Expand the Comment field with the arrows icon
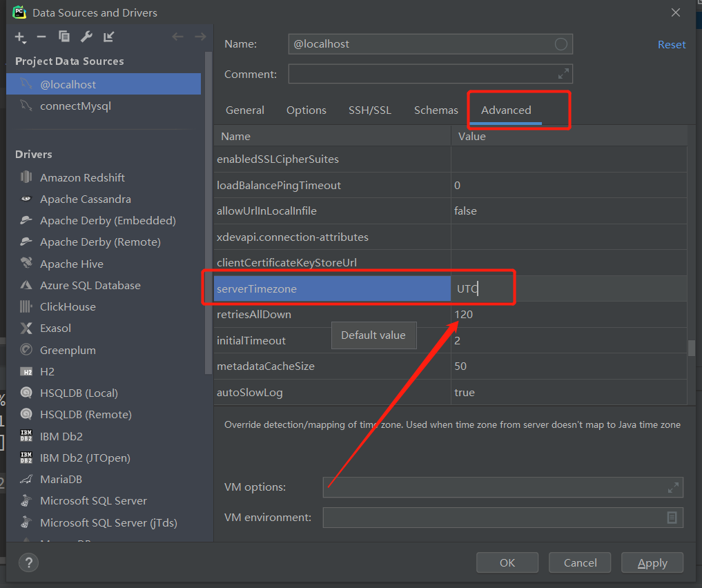This screenshot has width=702, height=588. (563, 74)
